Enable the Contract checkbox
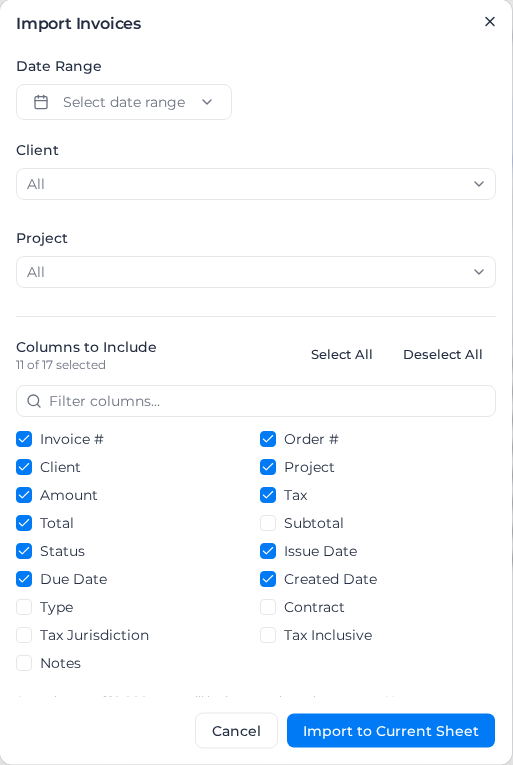Viewport: 513px width, 765px height. pyautogui.click(x=268, y=607)
